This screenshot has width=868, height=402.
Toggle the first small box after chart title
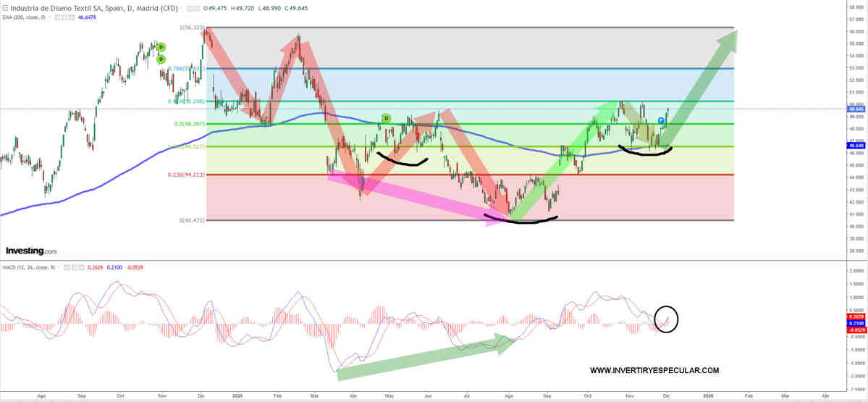[x=190, y=9]
